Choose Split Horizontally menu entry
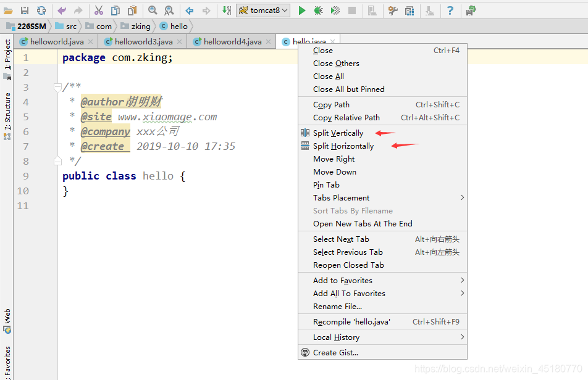 click(x=382, y=146)
